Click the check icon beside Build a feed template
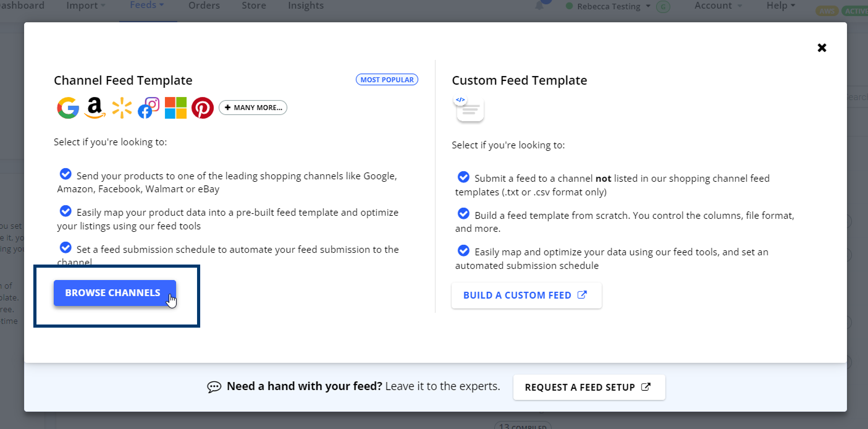The width and height of the screenshot is (868, 429). point(463,214)
